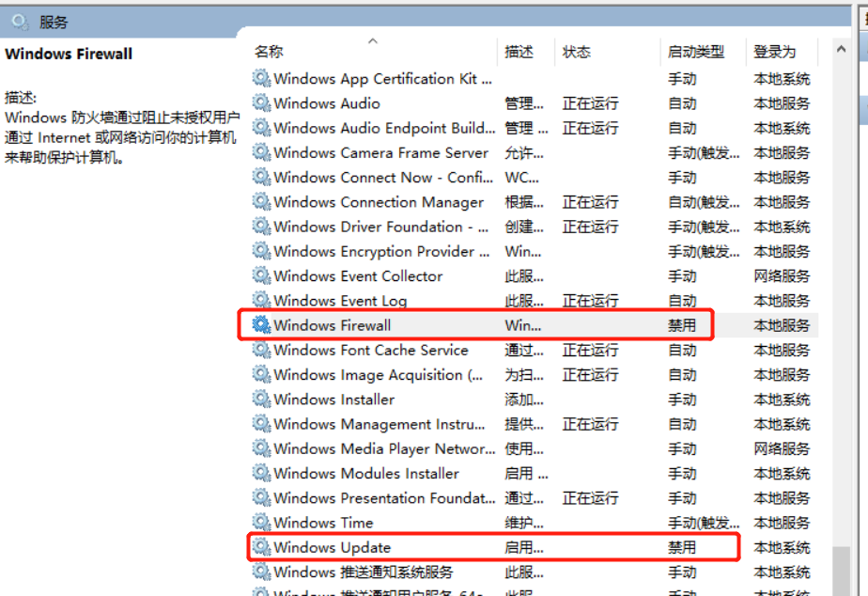Click the Windows Font Cache Service icon
Screen dimensions: 868x596
[261, 350]
